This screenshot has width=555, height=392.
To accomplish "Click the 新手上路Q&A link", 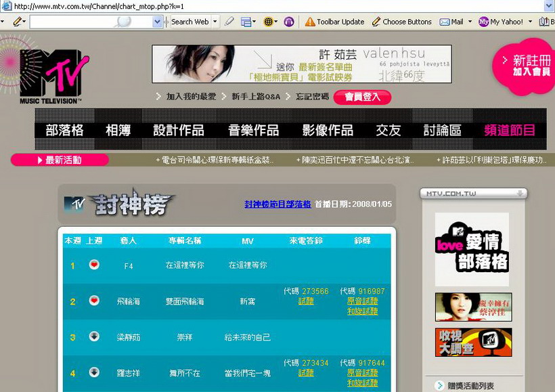I will click(256, 96).
